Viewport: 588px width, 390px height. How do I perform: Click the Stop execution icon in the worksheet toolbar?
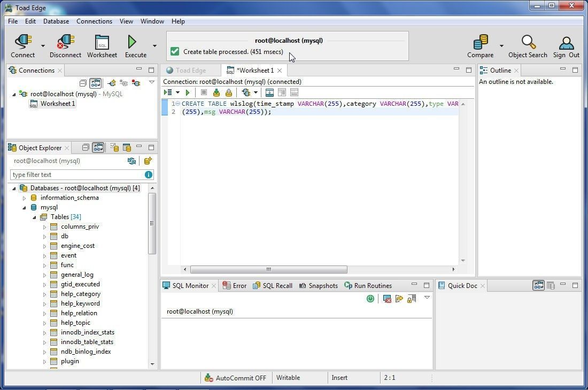click(204, 92)
